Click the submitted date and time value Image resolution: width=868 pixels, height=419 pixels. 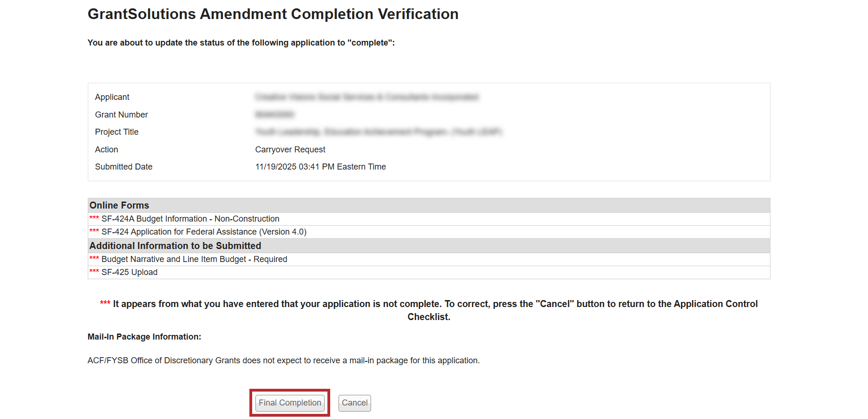pos(320,167)
